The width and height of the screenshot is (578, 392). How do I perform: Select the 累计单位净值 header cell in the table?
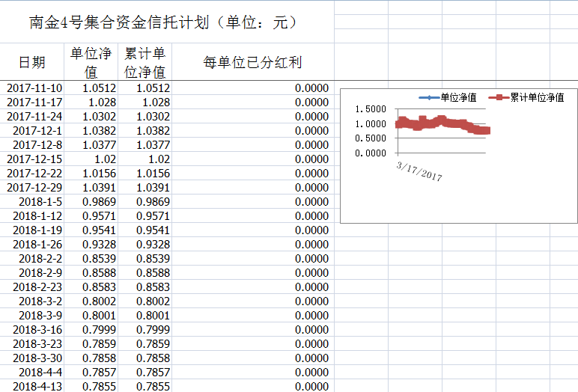click(144, 62)
